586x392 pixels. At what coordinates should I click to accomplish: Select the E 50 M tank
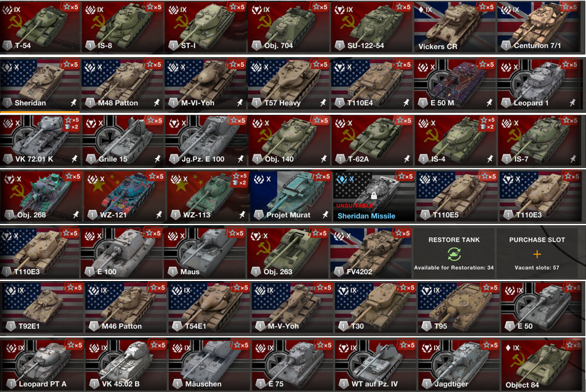(455, 85)
